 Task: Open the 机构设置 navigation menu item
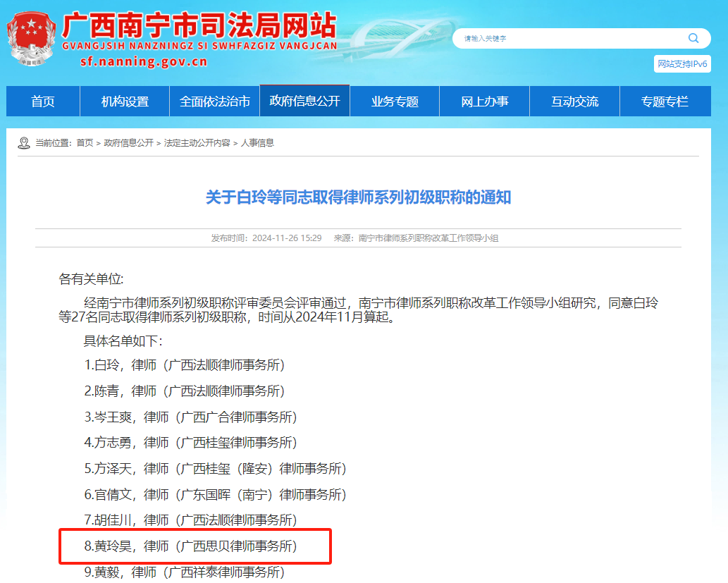[x=125, y=101]
